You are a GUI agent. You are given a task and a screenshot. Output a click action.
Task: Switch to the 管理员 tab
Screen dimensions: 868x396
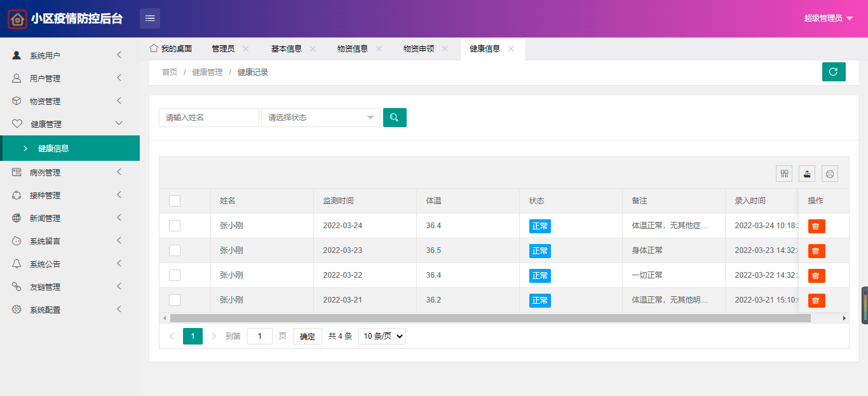coord(223,49)
